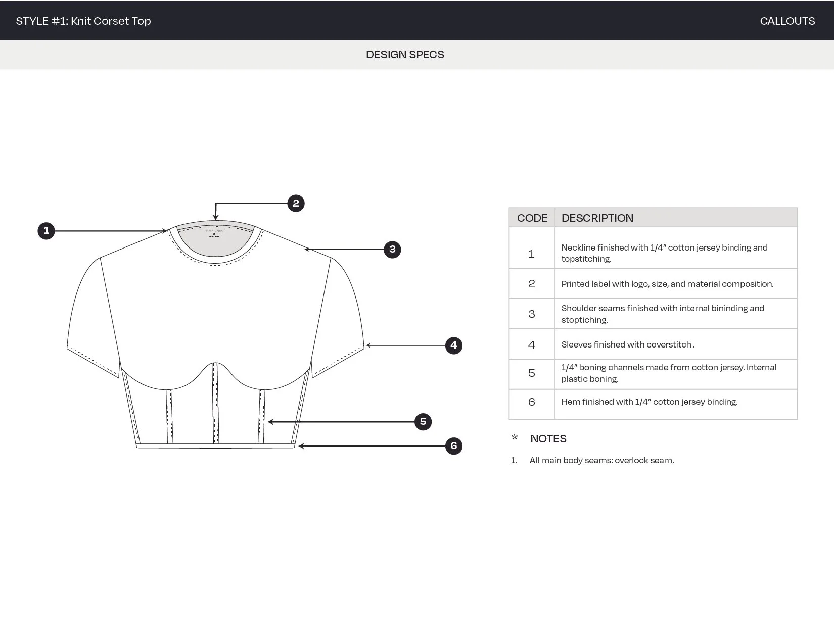Click callout marker number 5
Viewport: 834px width, 644px height.
tap(423, 422)
